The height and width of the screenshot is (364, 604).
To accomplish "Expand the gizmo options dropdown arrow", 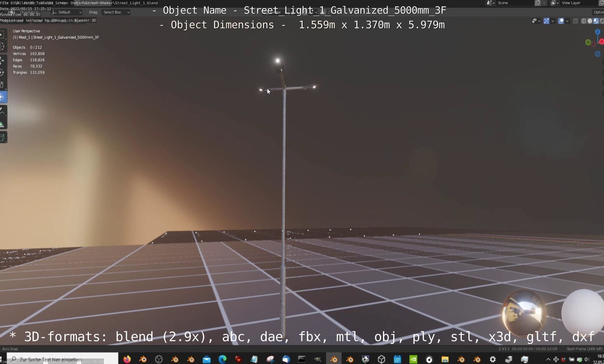I will pos(553,21).
